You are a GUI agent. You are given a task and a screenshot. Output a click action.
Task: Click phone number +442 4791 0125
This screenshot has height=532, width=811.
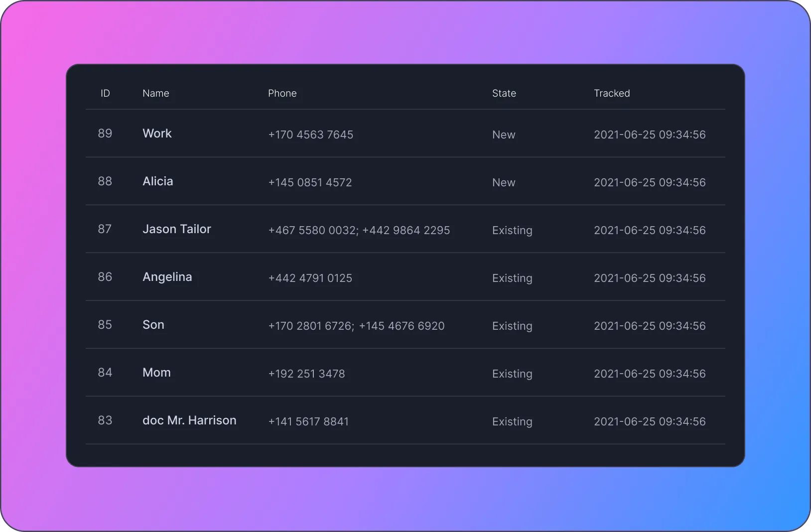point(310,278)
